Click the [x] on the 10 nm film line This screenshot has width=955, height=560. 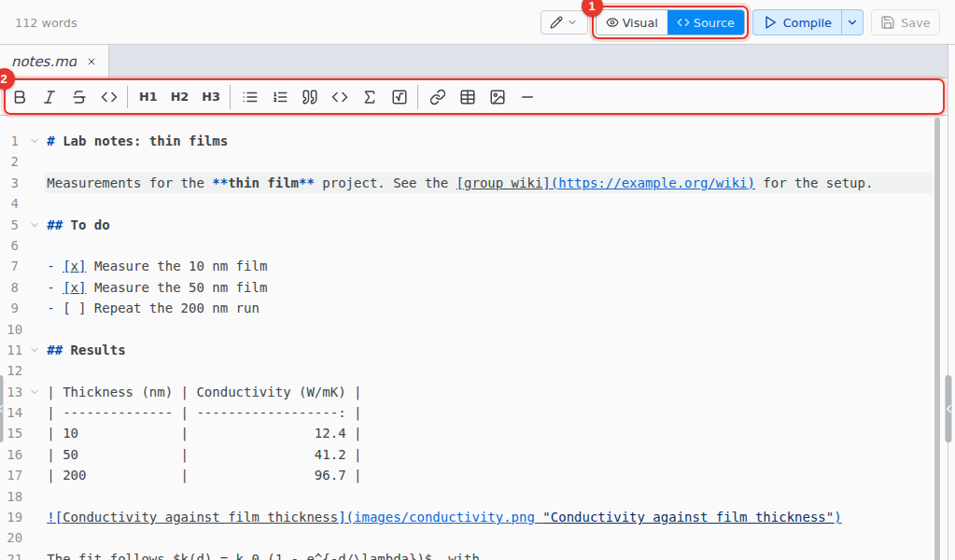click(75, 267)
